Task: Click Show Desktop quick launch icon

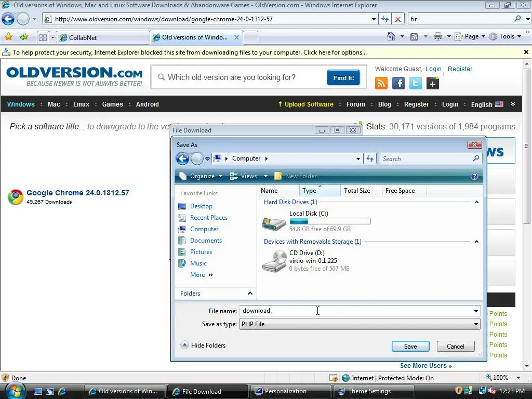Action: pos(38,391)
